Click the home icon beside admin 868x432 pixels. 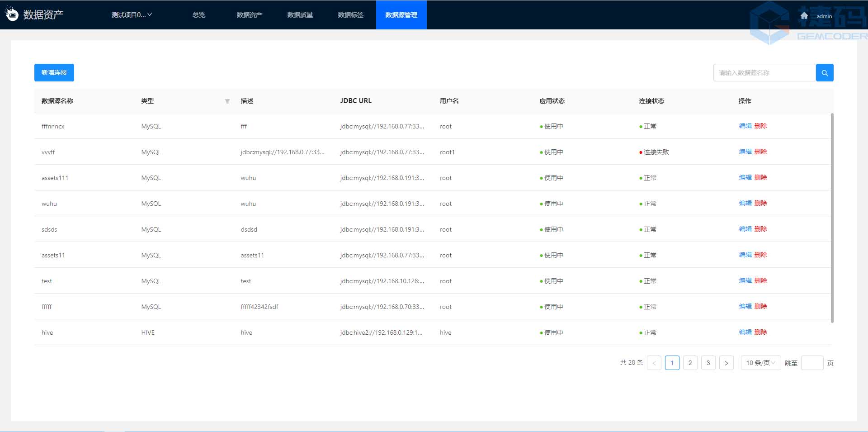[x=804, y=16]
